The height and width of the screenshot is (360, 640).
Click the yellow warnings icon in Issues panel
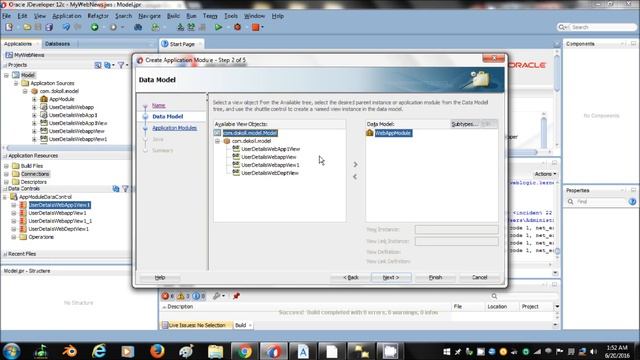[x=181, y=296]
